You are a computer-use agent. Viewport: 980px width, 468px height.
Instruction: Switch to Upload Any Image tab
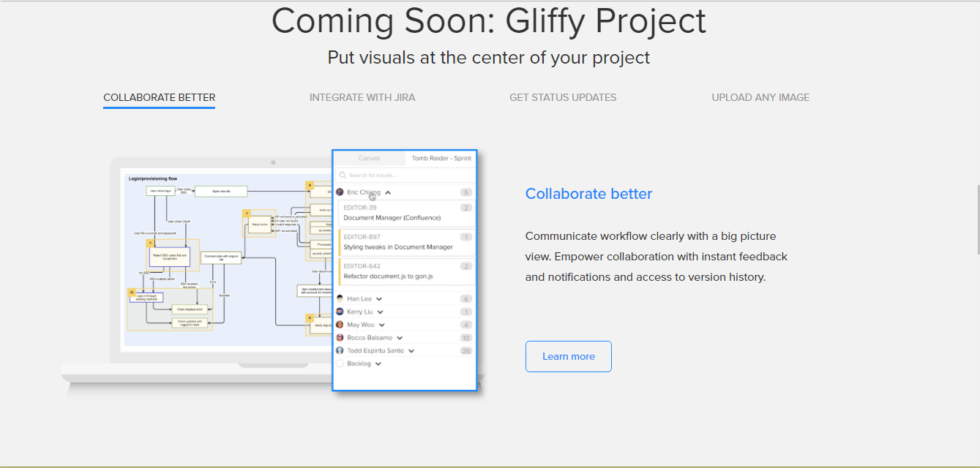760,97
